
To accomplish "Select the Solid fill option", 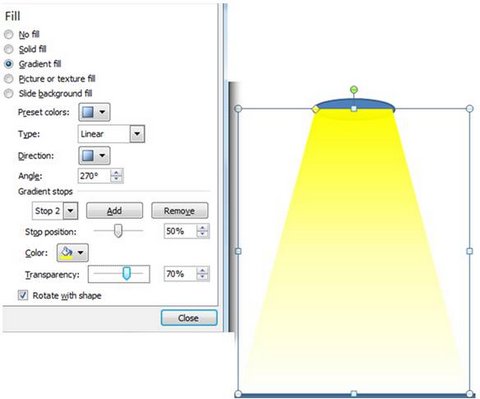I will (x=9, y=49).
